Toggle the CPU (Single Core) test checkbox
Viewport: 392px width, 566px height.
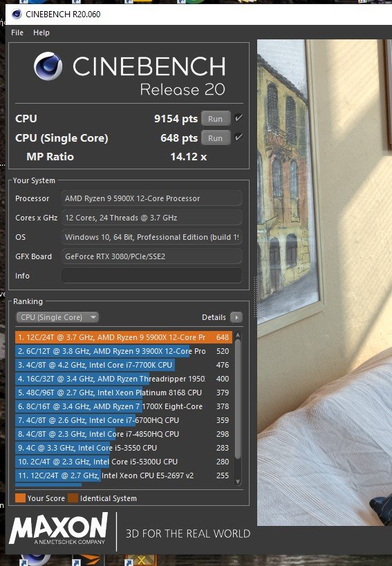point(239,138)
